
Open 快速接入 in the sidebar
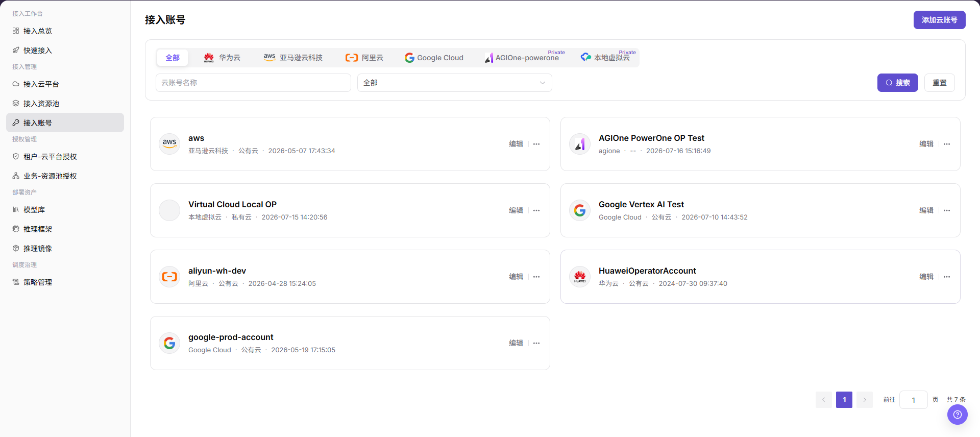pos(65,51)
